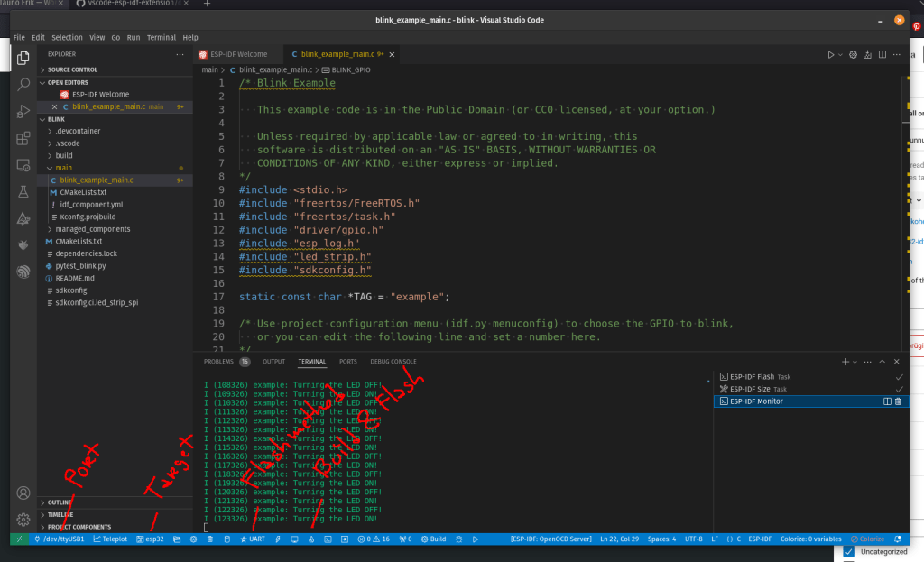Toggle the Colorize status bar item
Viewport: 924px width, 562px height.
867,539
